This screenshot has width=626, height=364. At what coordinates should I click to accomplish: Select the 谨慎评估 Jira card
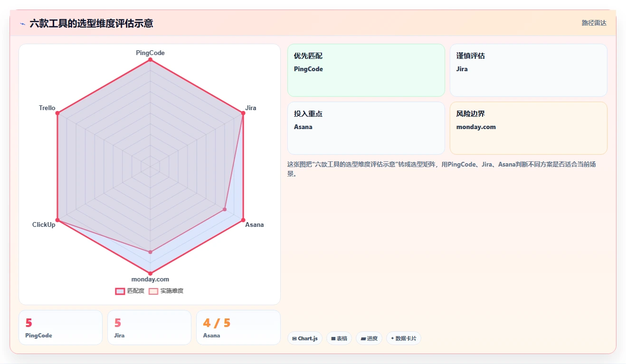(529, 70)
